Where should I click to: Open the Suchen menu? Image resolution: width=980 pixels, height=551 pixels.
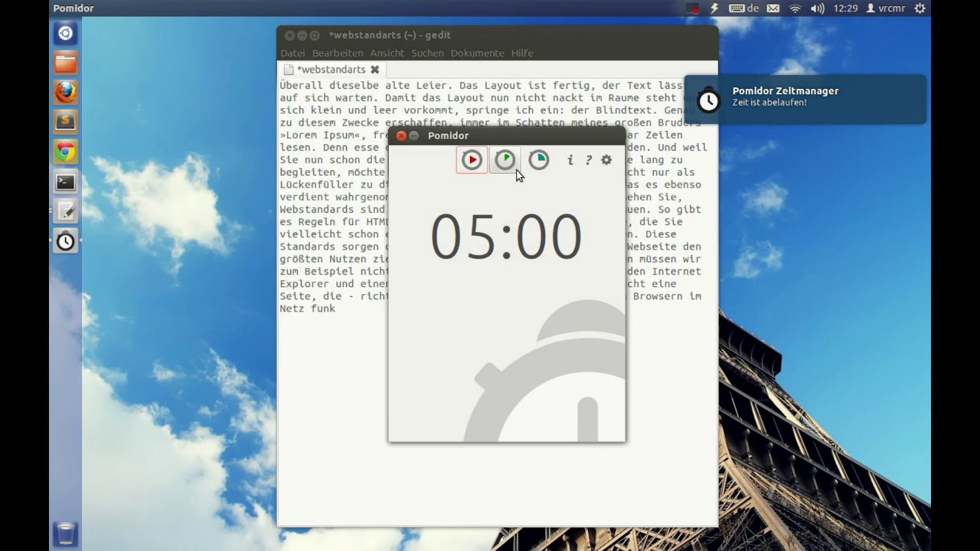pyautogui.click(x=427, y=53)
